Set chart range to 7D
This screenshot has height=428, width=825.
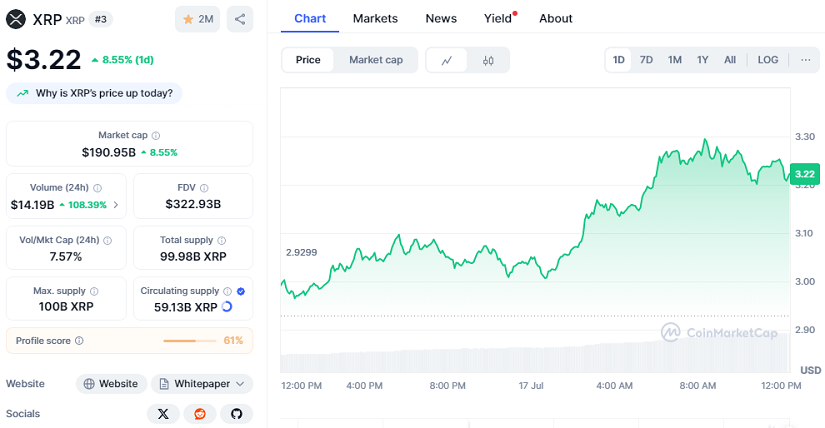tap(646, 60)
